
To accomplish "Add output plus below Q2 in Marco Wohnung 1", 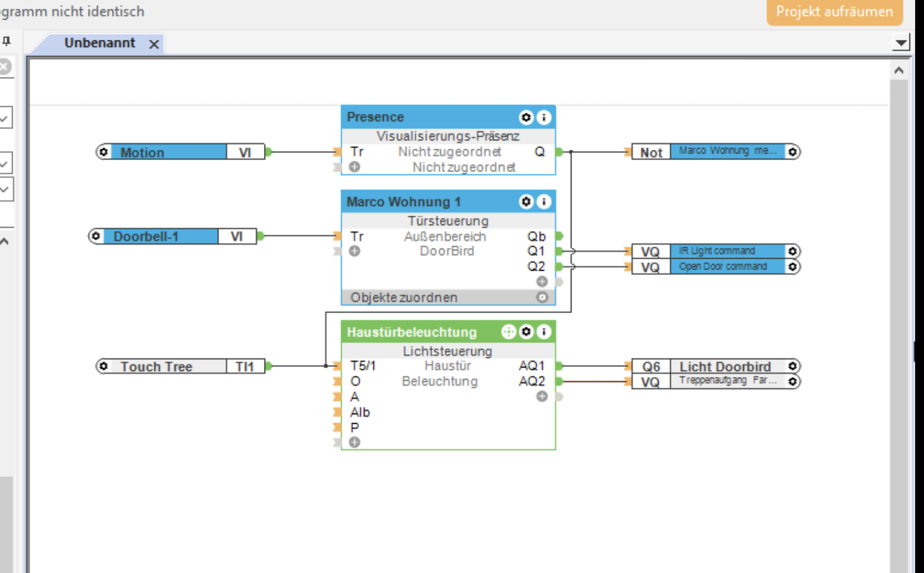I will coord(542,281).
